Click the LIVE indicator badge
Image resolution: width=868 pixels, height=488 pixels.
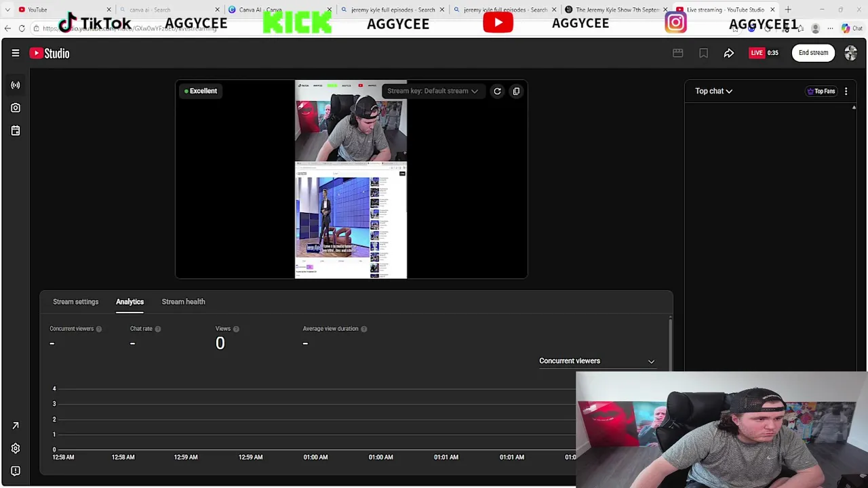pyautogui.click(x=757, y=53)
